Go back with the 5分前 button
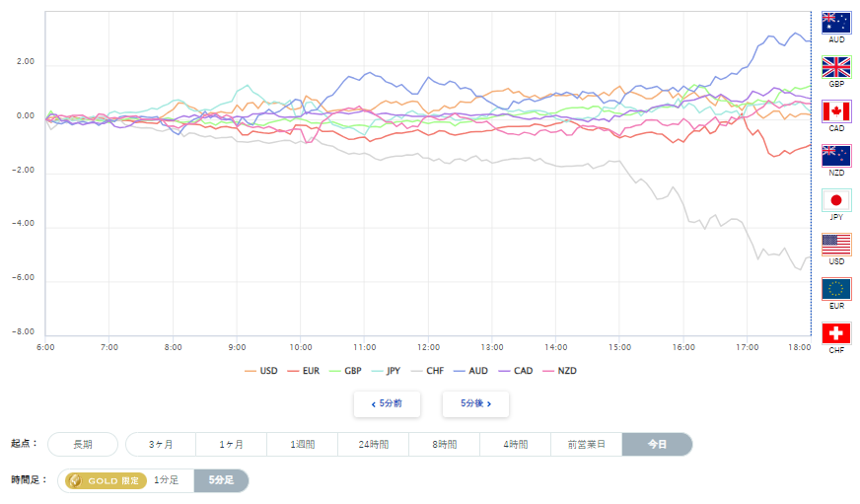Viewport: 860px width, 504px height. [x=388, y=404]
